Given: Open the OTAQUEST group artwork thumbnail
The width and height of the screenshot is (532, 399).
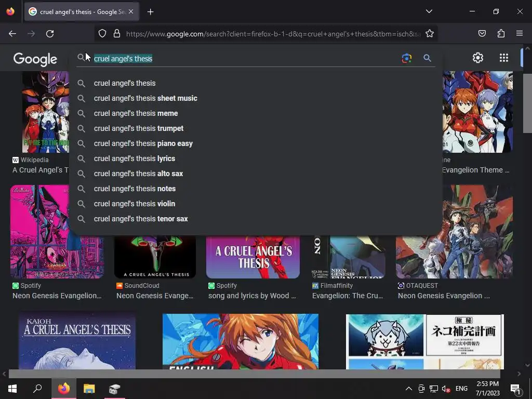Looking at the screenshot, I should [x=454, y=232].
